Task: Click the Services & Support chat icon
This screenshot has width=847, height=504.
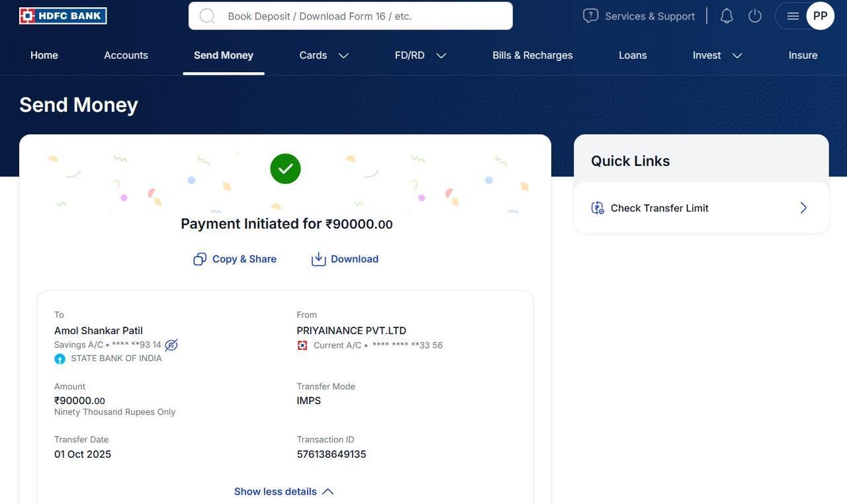Action: (x=590, y=16)
